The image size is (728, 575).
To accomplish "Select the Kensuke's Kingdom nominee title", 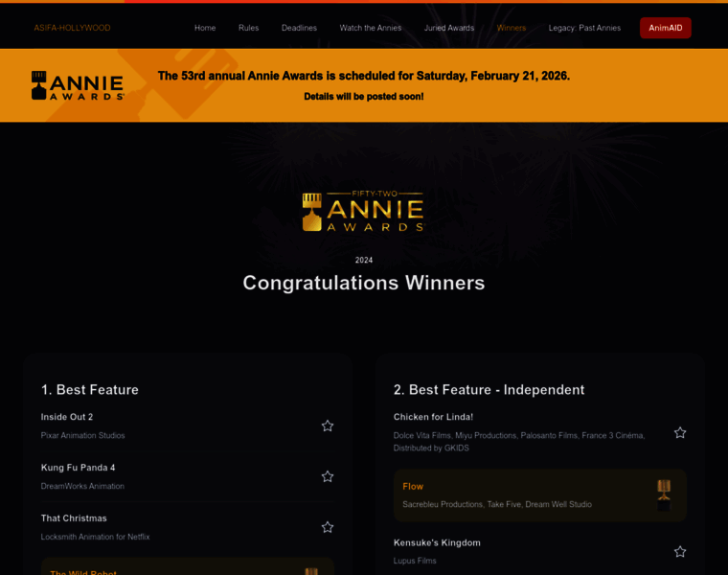I will 437,543.
